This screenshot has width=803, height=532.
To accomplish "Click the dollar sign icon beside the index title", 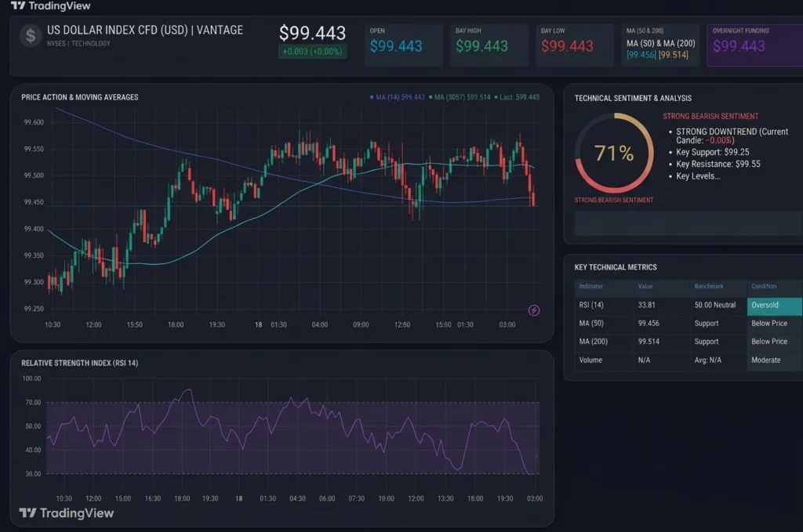I will click(31, 36).
